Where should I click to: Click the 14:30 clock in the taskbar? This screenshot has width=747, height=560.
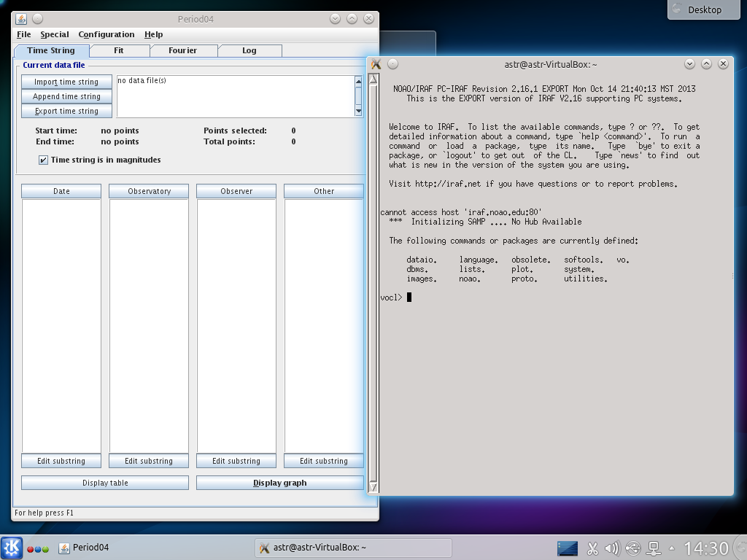coord(706,548)
